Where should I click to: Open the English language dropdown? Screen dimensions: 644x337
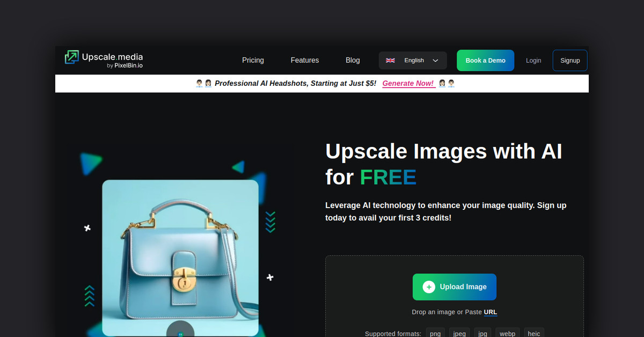pyautogui.click(x=413, y=60)
